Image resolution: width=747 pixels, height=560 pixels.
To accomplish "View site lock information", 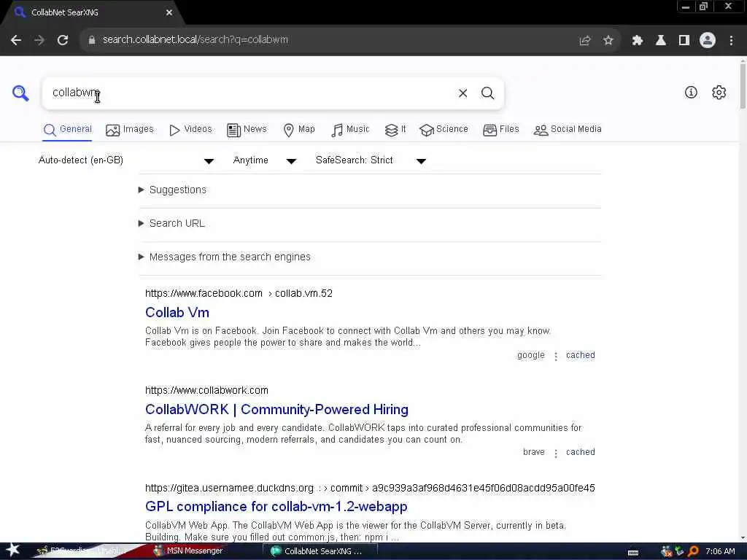I will coord(91,40).
